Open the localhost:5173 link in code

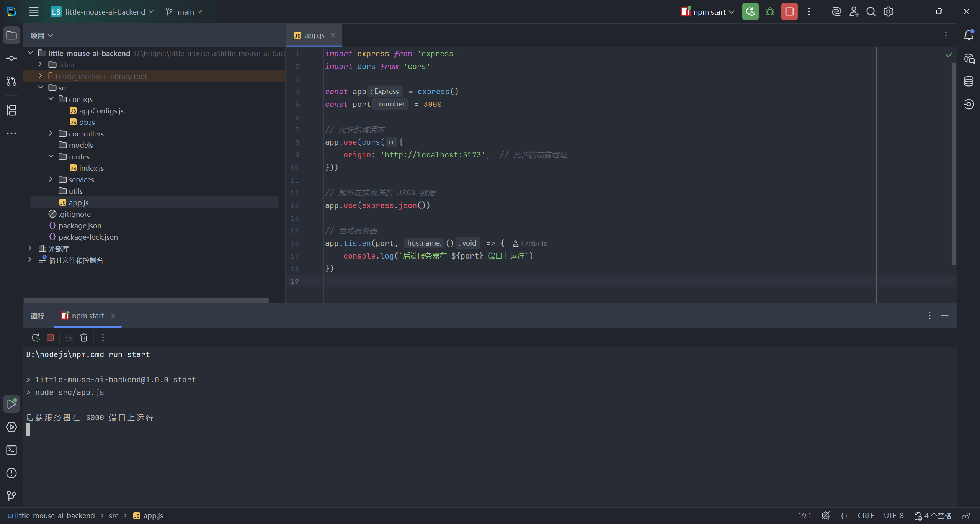(x=433, y=155)
